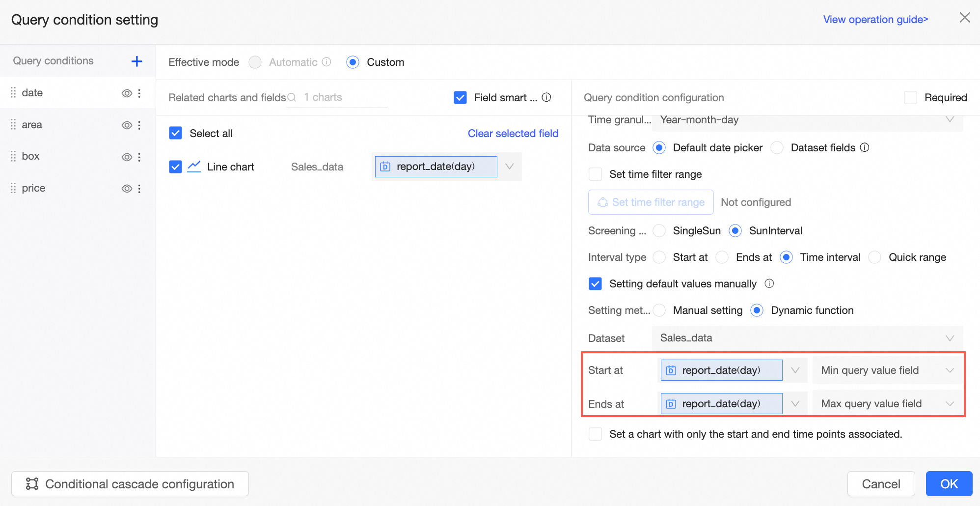Enable the Set time filter range checkbox
980x506 pixels.
[596, 174]
